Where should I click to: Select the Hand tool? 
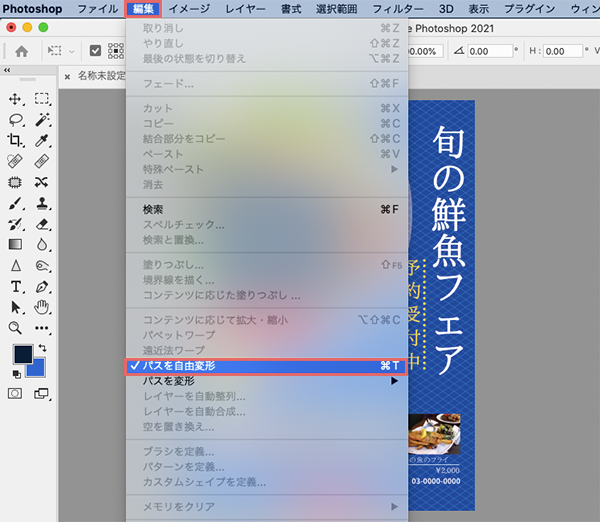pos(42,307)
